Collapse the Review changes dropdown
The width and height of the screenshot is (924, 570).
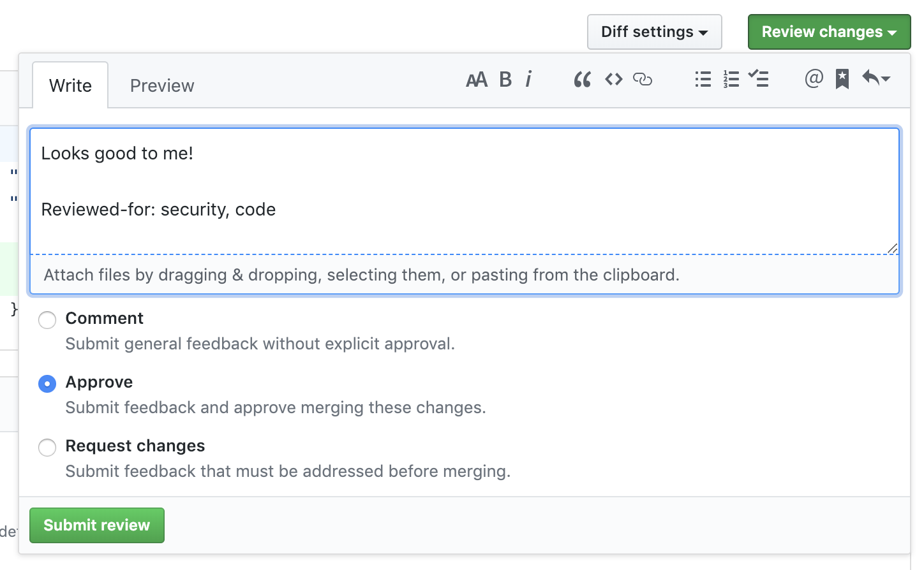pos(828,32)
